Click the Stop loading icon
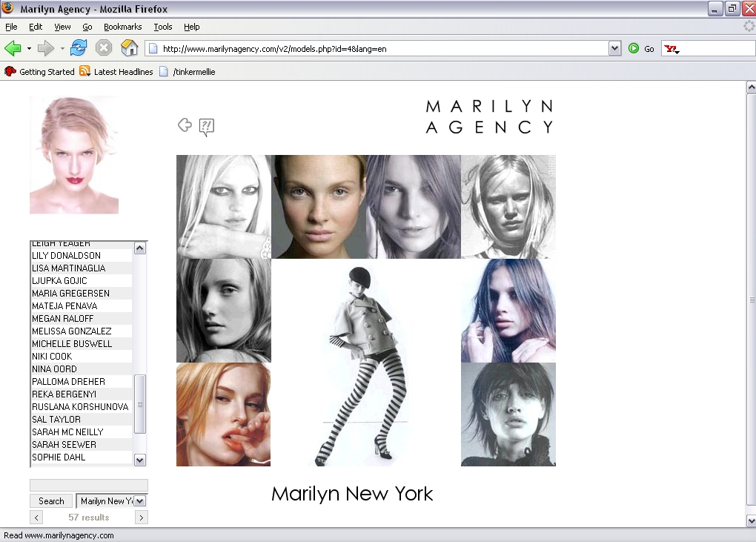756x542 pixels. coord(104,48)
